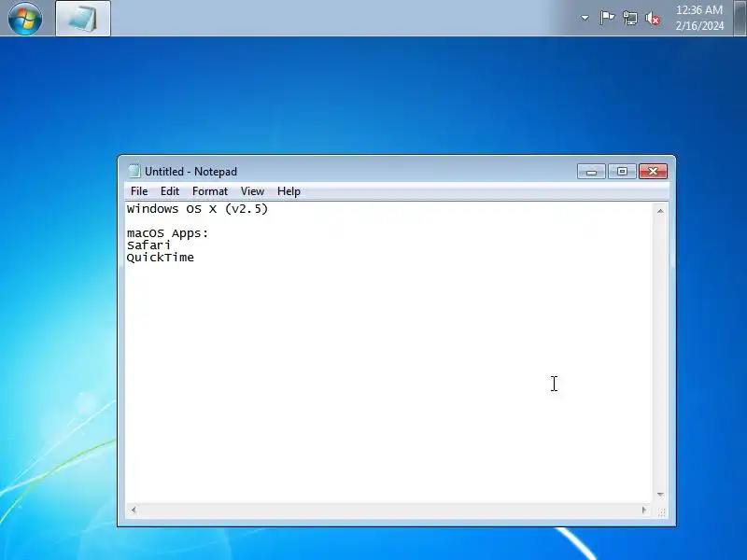Click the word 'QuickTime'
Viewport: 747px width, 560px height.
pos(160,258)
